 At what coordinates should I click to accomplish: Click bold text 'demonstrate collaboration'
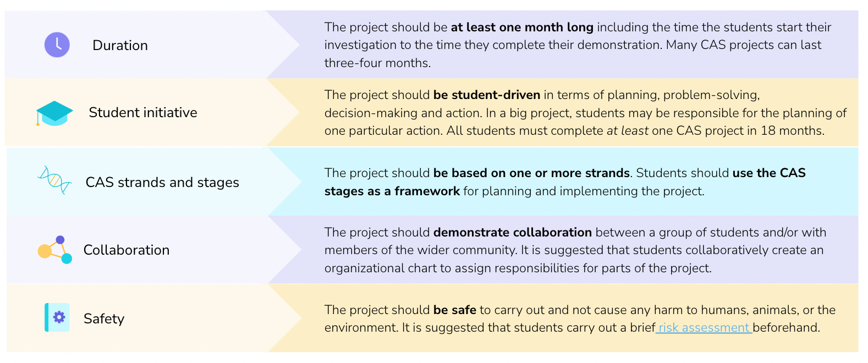(513, 232)
